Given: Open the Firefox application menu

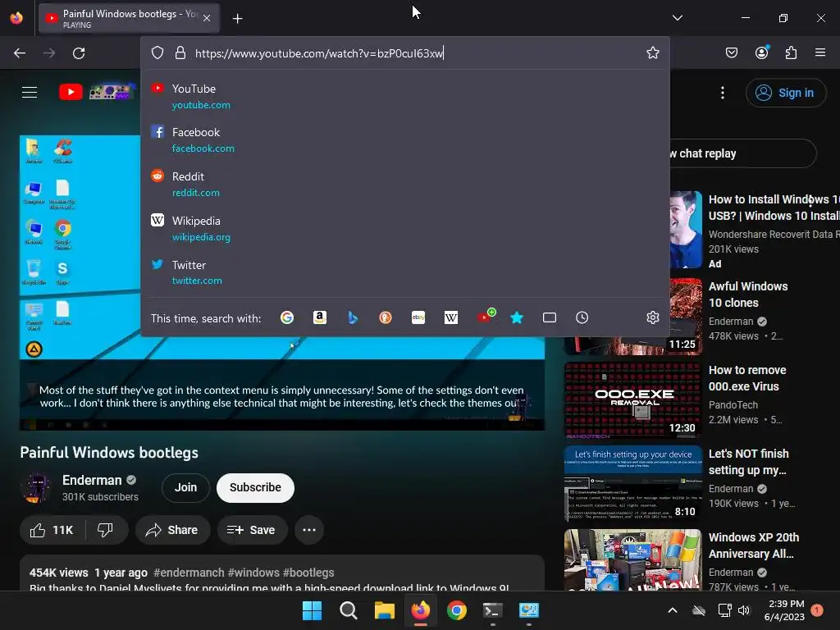Looking at the screenshot, I should 819,52.
